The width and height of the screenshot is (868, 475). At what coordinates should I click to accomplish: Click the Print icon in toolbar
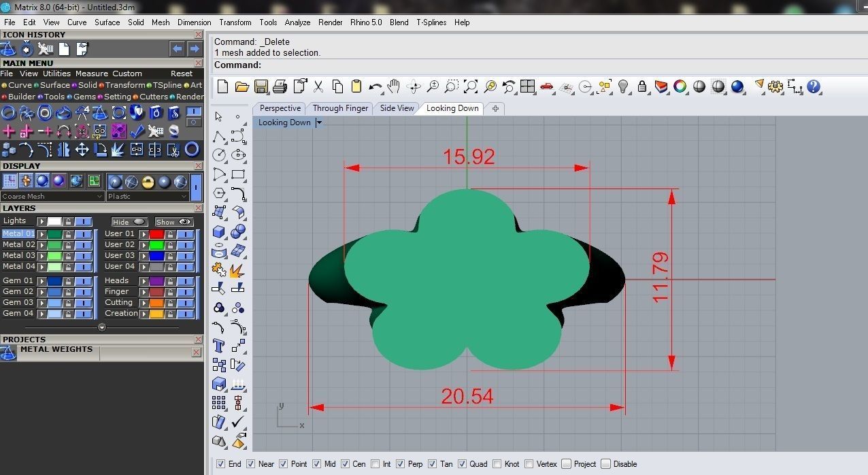pos(280,86)
